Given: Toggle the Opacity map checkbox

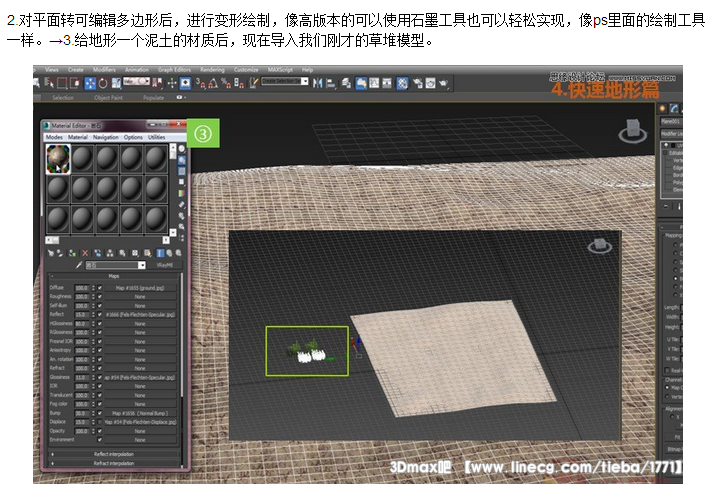Looking at the screenshot, I should click(99, 431).
